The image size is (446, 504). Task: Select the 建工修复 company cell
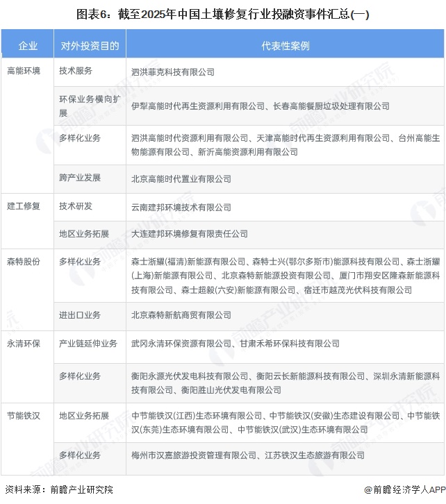[x=27, y=221]
